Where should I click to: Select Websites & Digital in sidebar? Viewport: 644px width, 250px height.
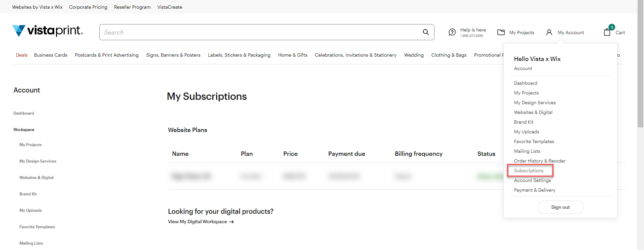37,178
